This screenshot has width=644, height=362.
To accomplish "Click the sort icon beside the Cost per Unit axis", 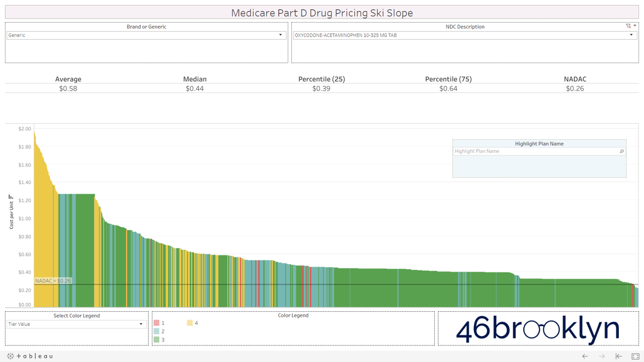I will (x=11, y=197).
